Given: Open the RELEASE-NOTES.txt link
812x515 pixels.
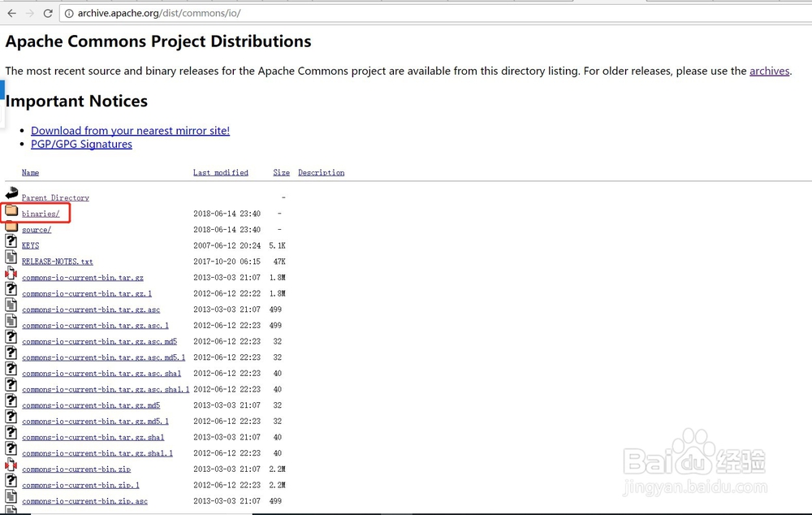Looking at the screenshot, I should tap(58, 262).
